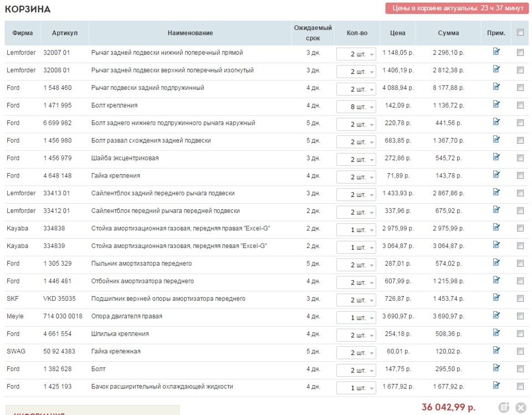Check the box for Ford 1 471 995
Image resolution: width=532 pixels, height=415 pixels.
pos(520,105)
